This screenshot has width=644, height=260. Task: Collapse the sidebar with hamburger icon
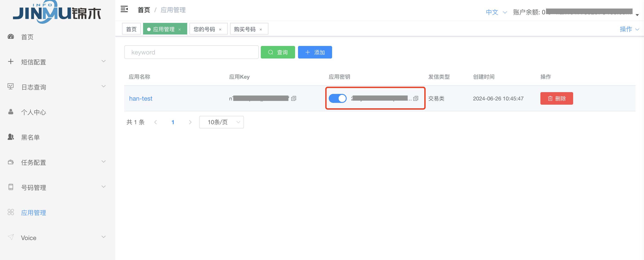(124, 9)
